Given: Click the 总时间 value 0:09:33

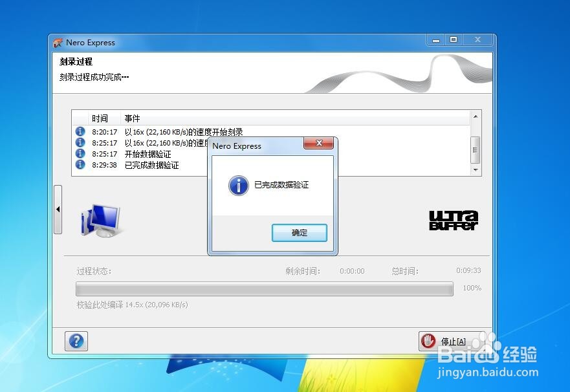Looking at the screenshot, I should click(x=468, y=270).
